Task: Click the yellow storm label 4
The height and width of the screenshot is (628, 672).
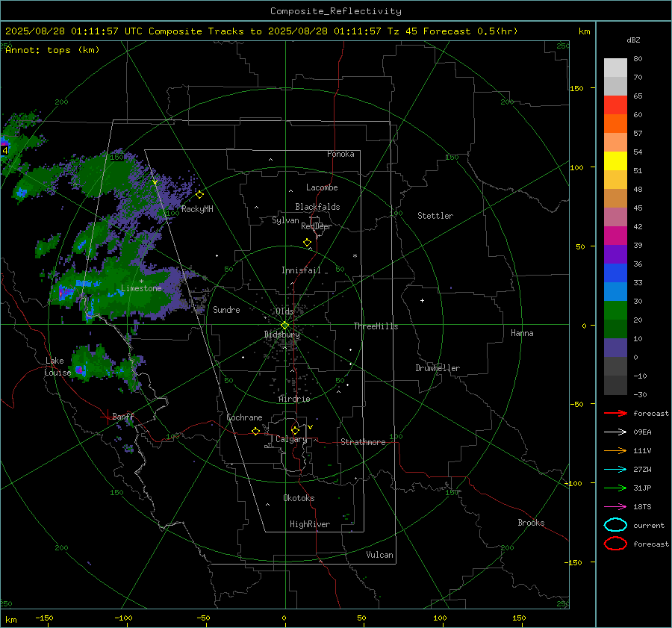Action: coord(4,150)
